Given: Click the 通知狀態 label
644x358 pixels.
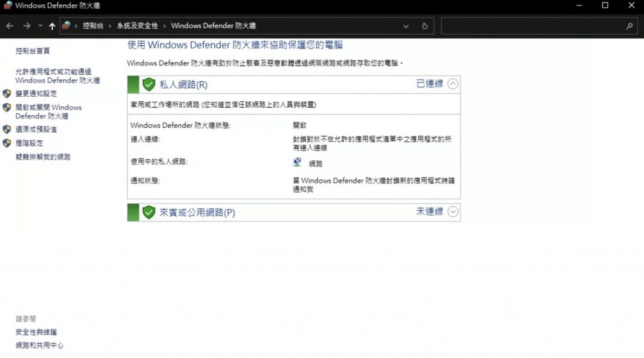Looking at the screenshot, I should point(145,181).
